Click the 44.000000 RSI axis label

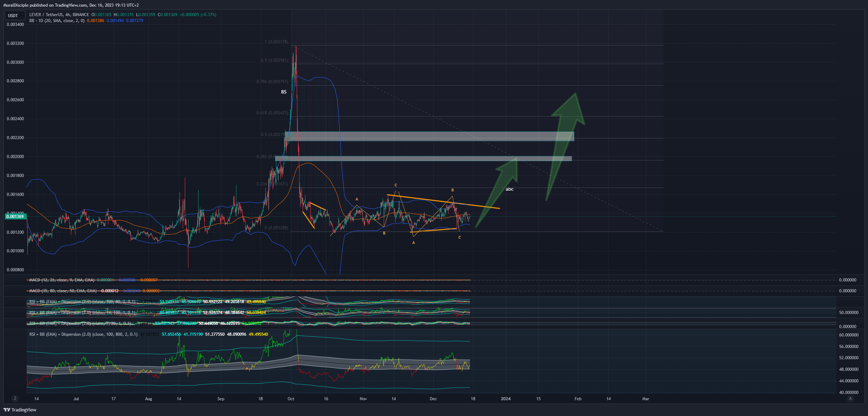pos(849,381)
